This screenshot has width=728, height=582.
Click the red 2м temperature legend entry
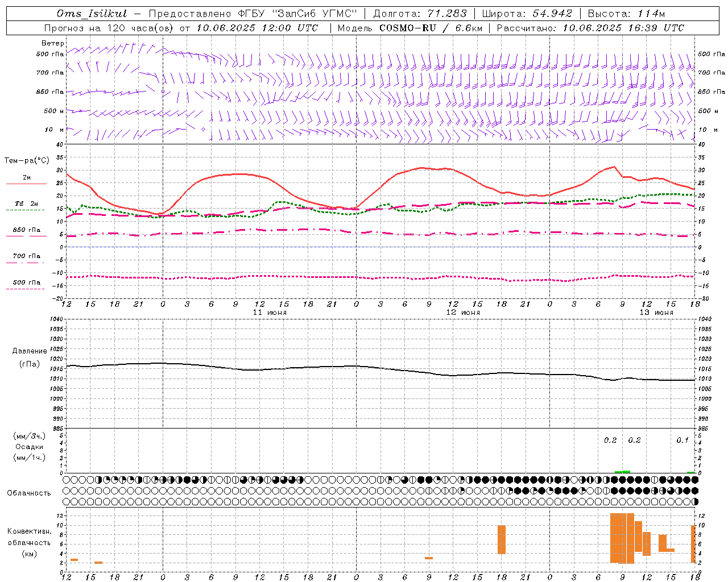click(26, 180)
